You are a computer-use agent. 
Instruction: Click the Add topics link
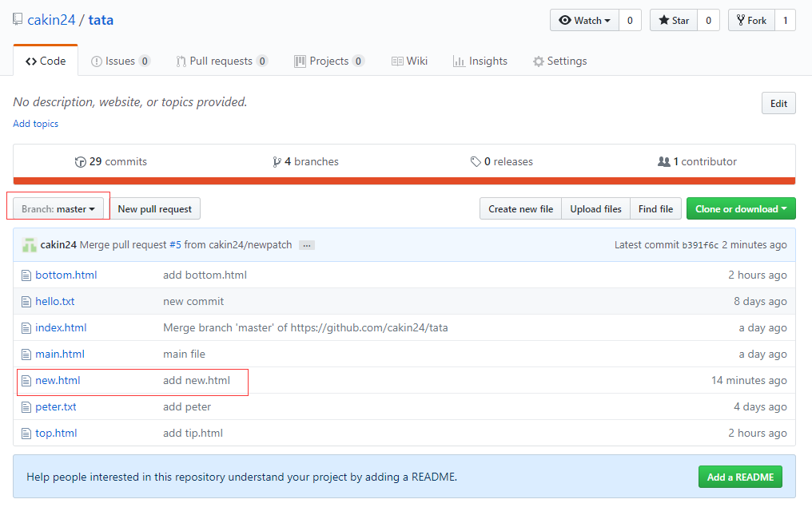tap(36, 124)
